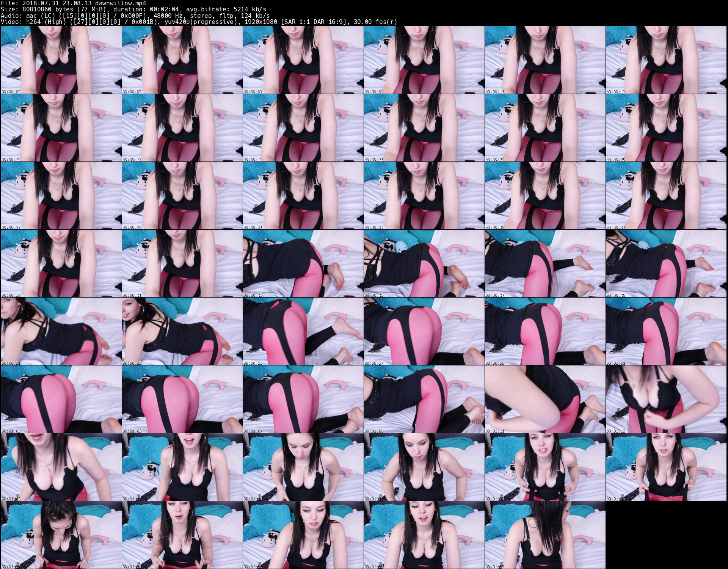Open the 00:01:25 thumbnail
728x569 pixels.
pyautogui.click(x=666, y=467)
